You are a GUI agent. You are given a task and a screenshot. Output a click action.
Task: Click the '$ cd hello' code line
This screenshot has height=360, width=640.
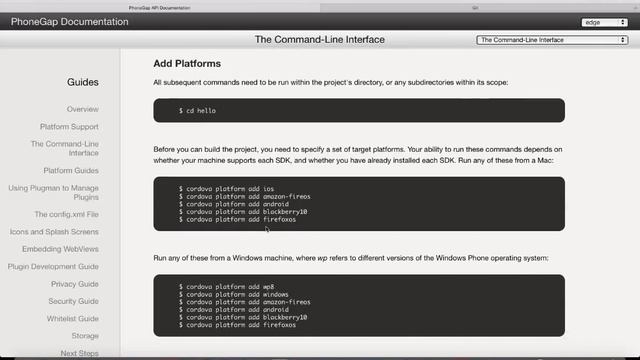coord(197,111)
